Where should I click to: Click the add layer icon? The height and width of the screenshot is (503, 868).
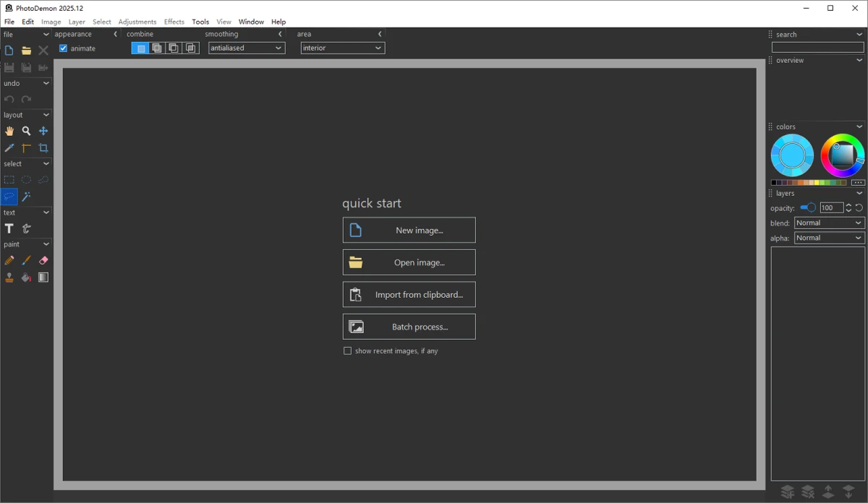click(788, 492)
